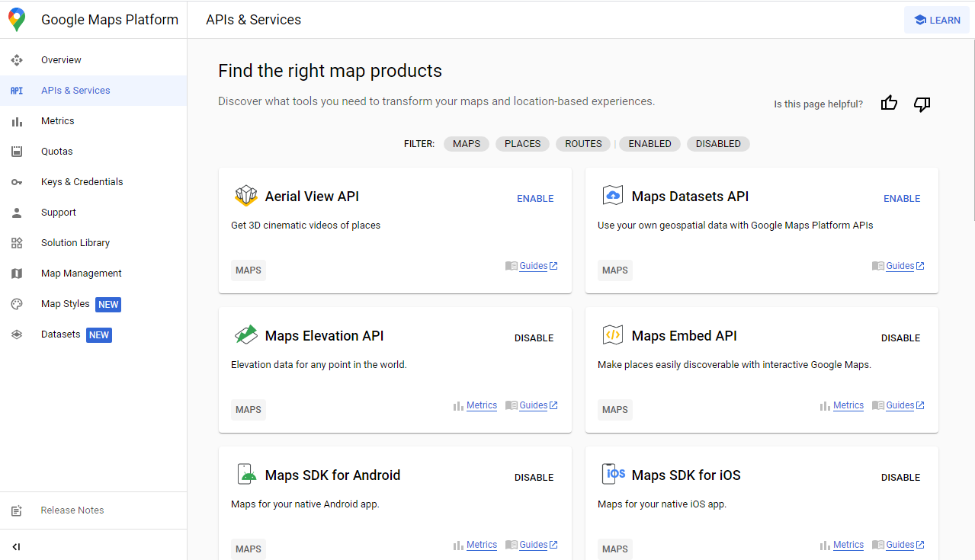The height and width of the screenshot is (560, 975).
Task: Open Overview in the sidebar
Action: [93, 60]
